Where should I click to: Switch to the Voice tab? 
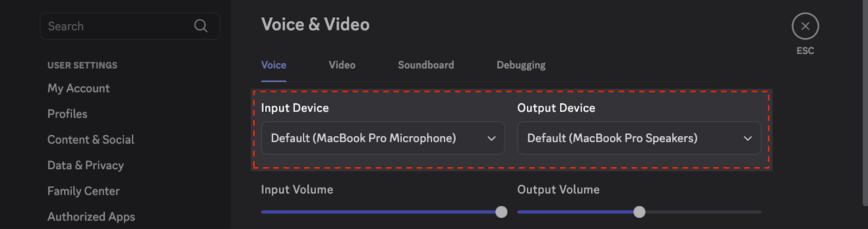(273, 65)
